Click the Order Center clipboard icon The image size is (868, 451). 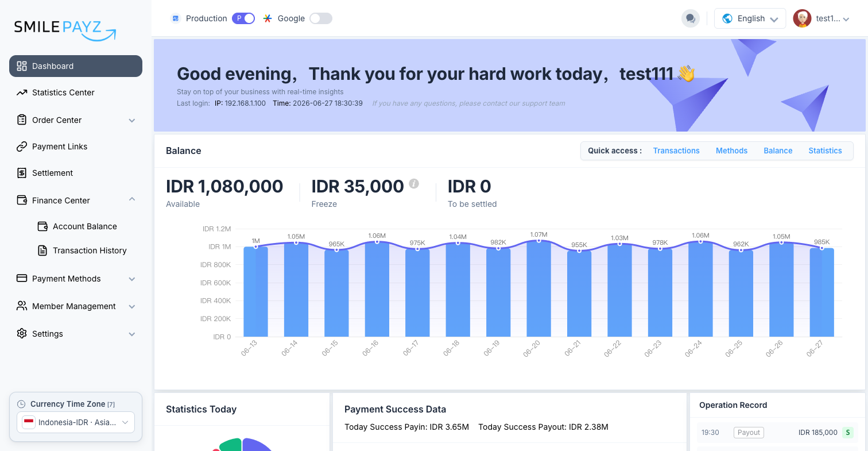pyautogui.click(x=22, y=120)
